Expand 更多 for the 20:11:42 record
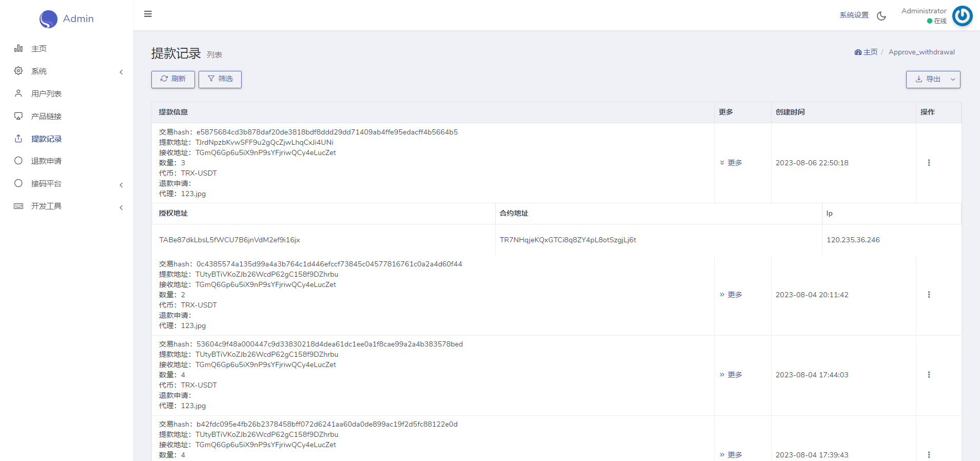Image resolution: width=980 pixels, height=461 pixels. (731, 295)
